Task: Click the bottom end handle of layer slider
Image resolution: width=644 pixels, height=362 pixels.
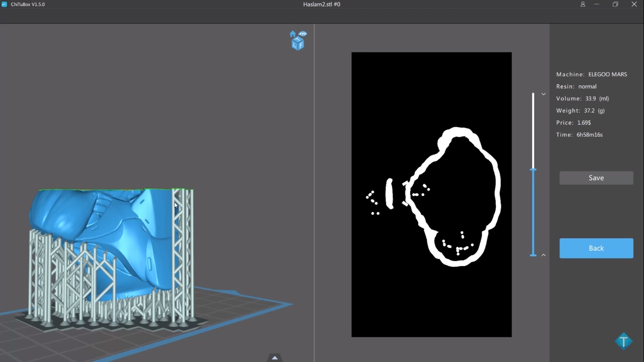Action: (x=533, y=255)
